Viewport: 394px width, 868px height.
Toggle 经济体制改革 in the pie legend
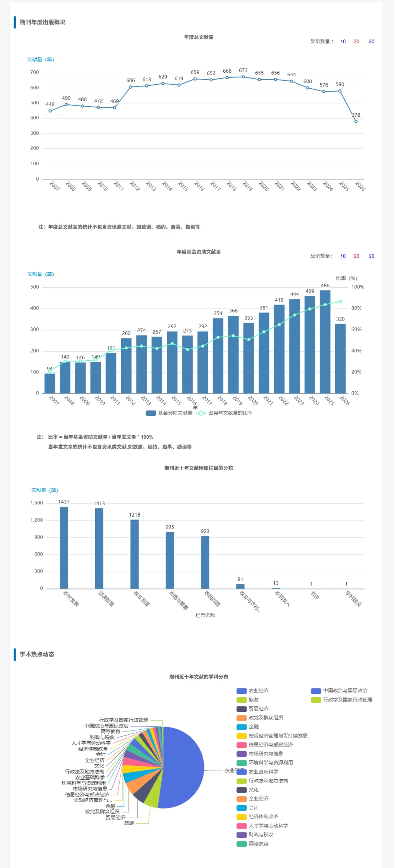point(258,817)
